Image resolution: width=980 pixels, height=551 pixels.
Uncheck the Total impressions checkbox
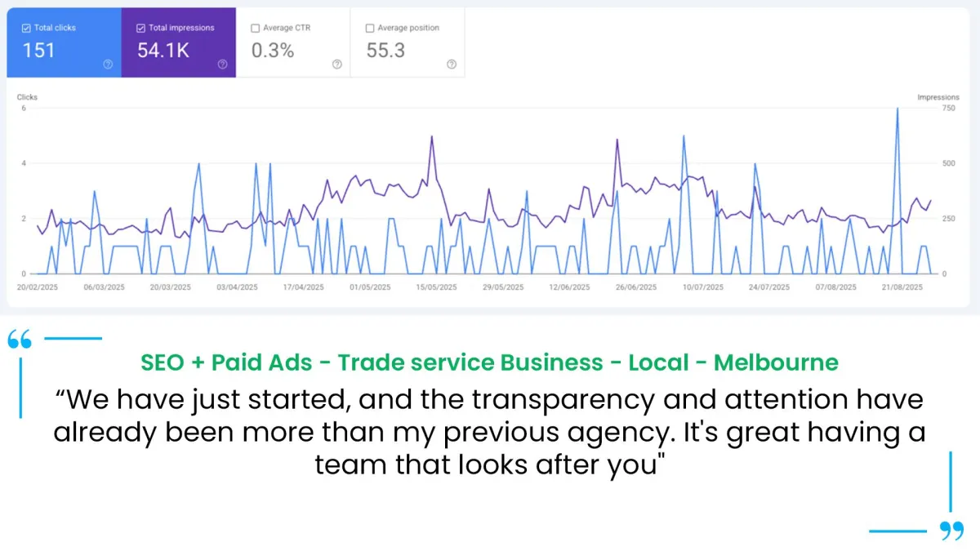click(x=141, y=28)
